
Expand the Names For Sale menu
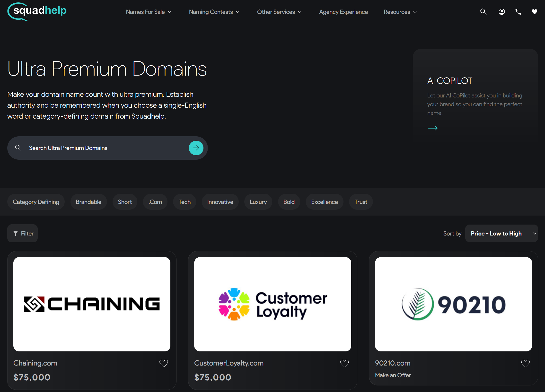[149, 12]
